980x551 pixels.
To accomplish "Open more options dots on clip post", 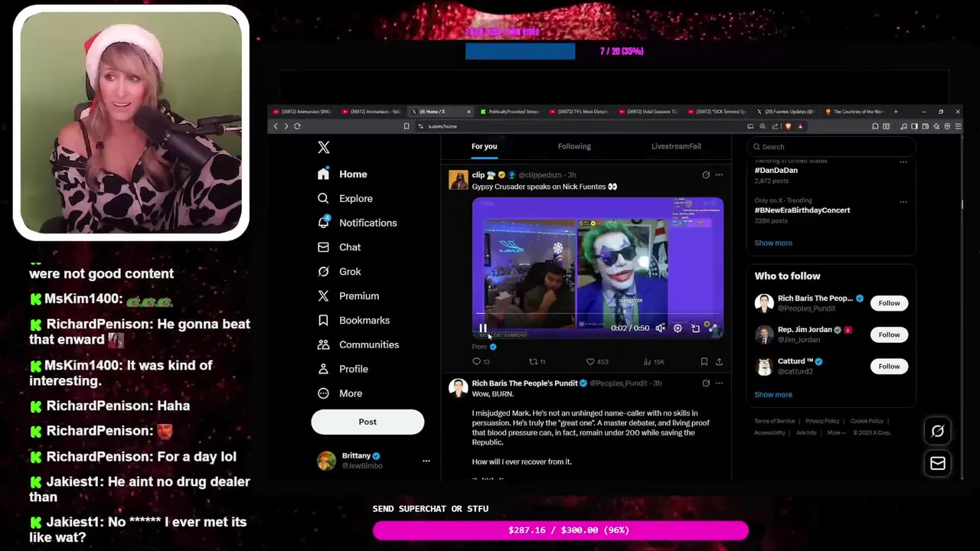I will 719,175.
